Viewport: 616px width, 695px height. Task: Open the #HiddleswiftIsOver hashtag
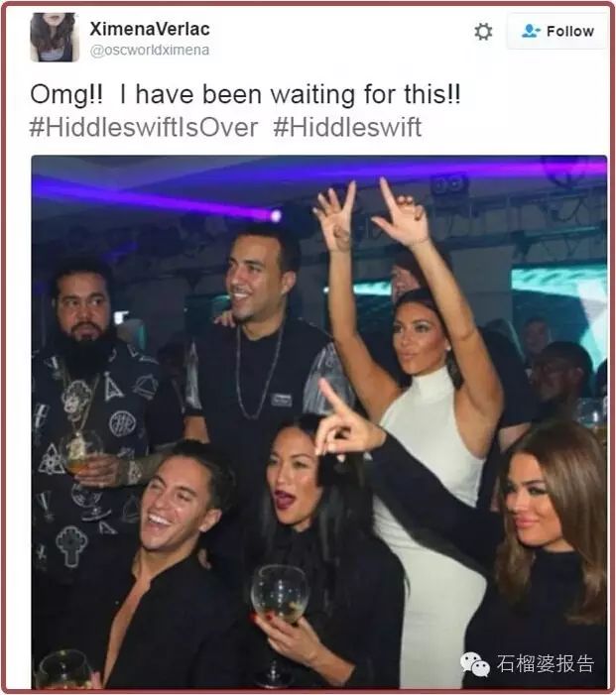(143, 128)
